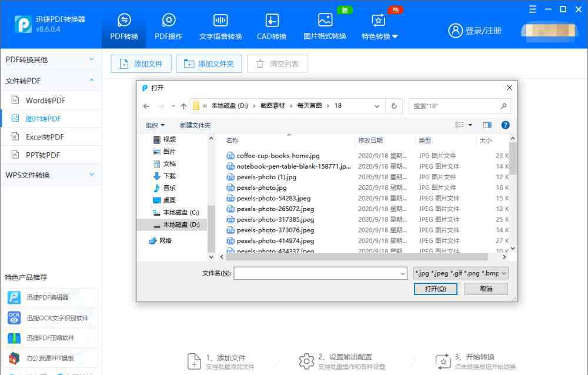
Task: Select 视频 in navigation pane
Action: 165,139
